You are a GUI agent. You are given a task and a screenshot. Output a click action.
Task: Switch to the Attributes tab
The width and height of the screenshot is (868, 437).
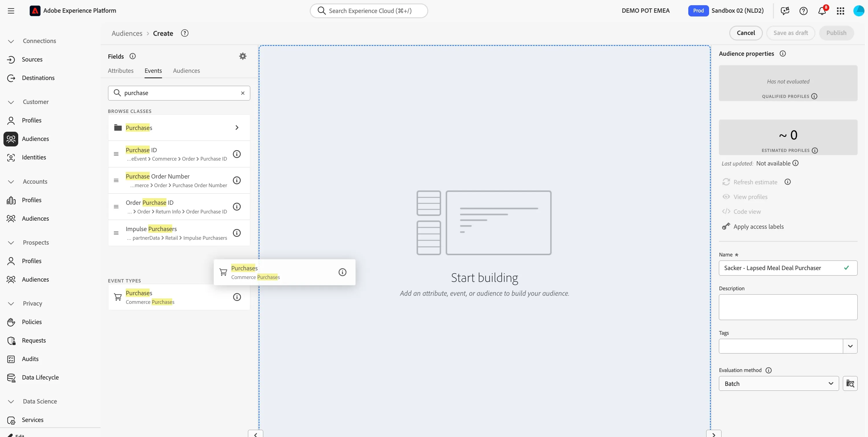pos(120,71)
